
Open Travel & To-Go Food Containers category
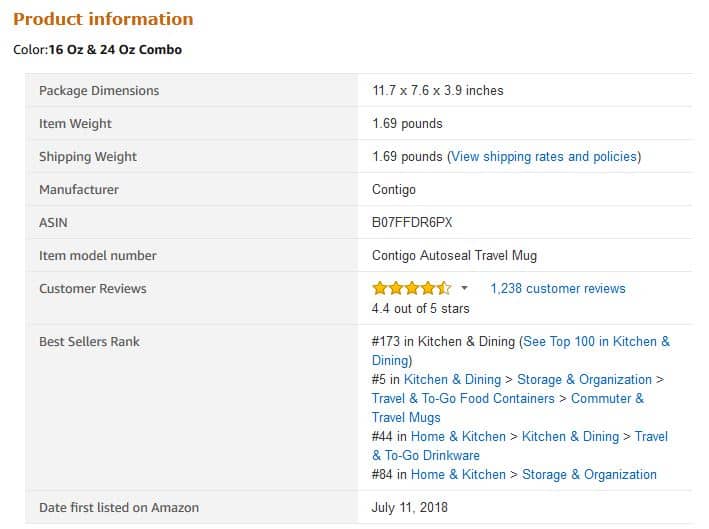pyautogui.click(x=463, y=398)
